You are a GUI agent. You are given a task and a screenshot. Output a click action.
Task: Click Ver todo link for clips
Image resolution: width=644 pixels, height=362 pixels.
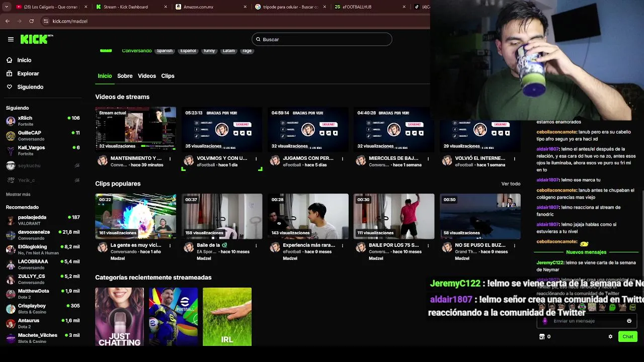point(511,184)
